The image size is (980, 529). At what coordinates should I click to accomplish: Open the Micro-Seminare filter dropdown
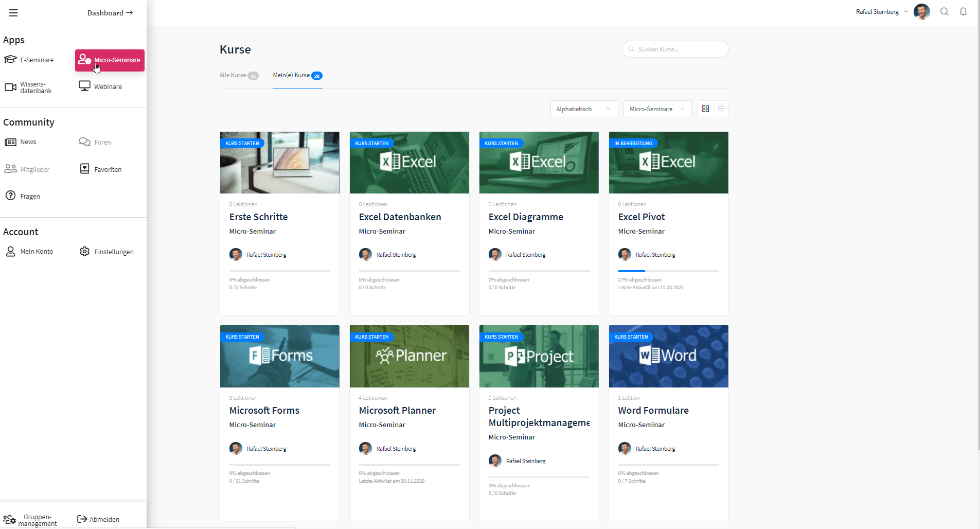657,109
